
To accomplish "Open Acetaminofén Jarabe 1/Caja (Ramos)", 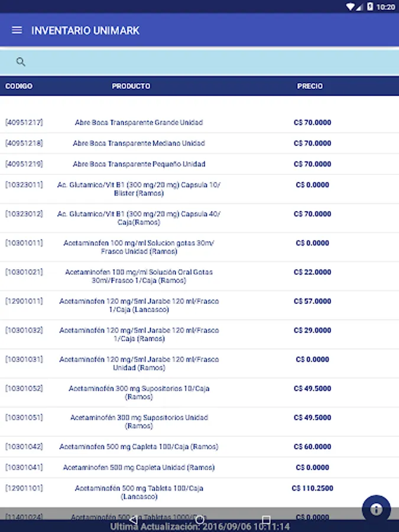I will 139,335.
